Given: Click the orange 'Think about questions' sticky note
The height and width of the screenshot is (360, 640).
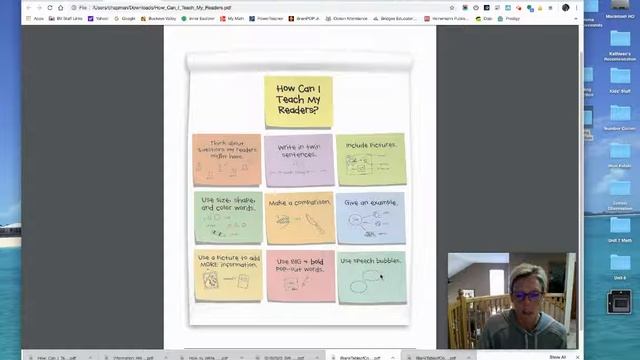Looking at the screenshot, I should [x=227, y=160].
